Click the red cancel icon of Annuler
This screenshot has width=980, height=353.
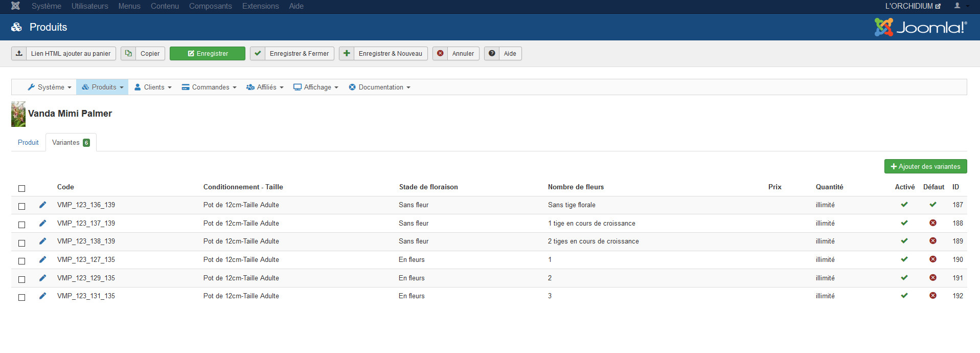click(x=440, y=53)
